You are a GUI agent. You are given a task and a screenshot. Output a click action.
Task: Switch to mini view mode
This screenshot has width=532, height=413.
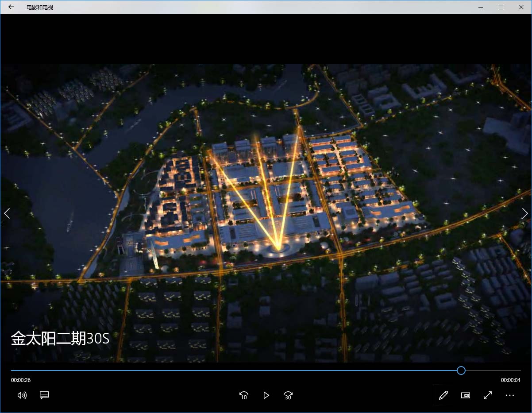pos(466,395)
